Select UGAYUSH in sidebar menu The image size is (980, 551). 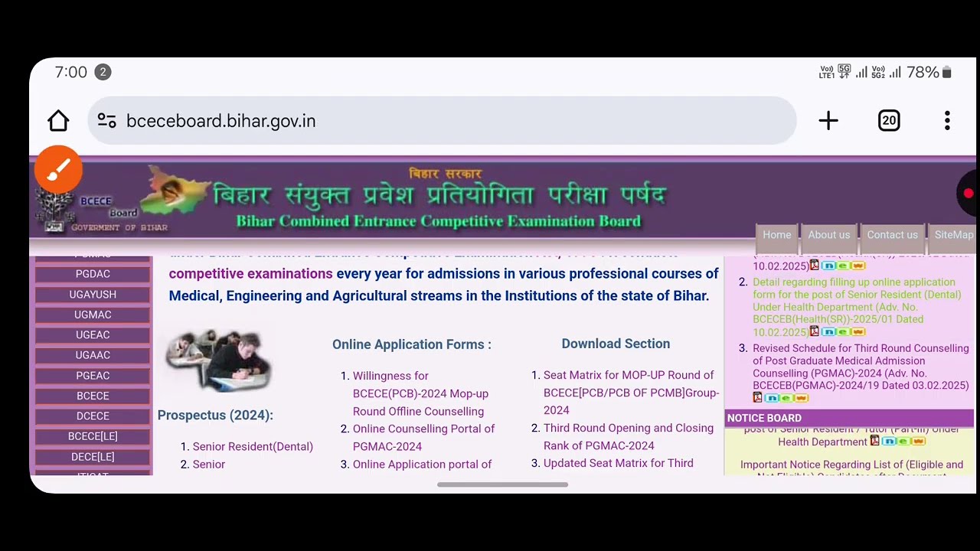[93, 295]
